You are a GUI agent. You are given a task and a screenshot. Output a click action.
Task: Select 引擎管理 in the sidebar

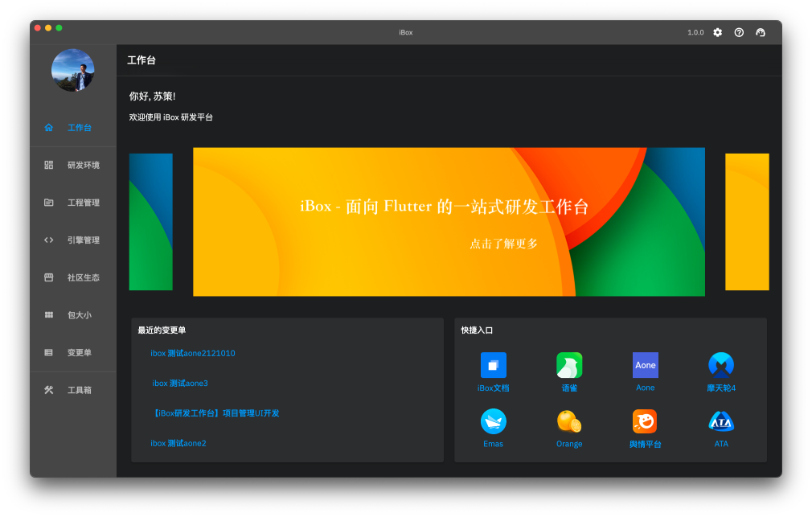click(x=80, y=240)
